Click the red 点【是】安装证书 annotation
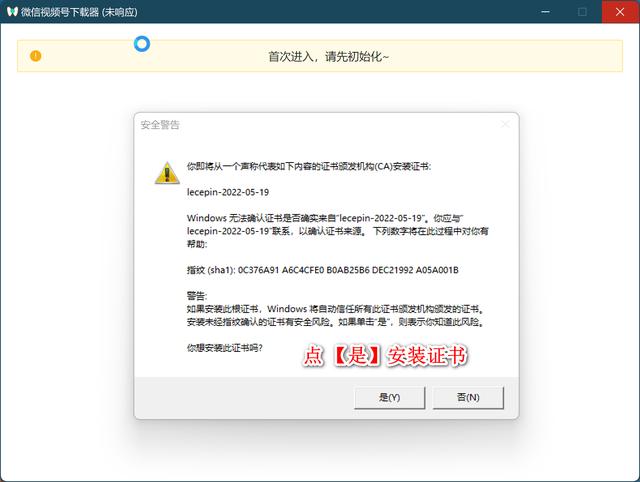 (386, 355)
